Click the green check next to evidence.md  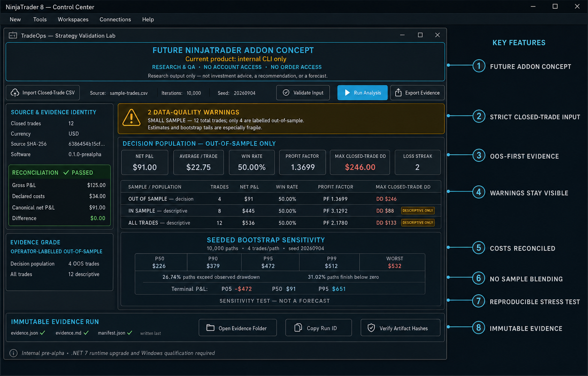click(86, 333)
